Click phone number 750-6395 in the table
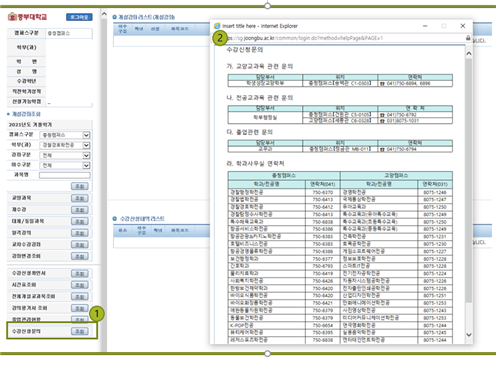498x366 pixels. click(x=323, y=333)
